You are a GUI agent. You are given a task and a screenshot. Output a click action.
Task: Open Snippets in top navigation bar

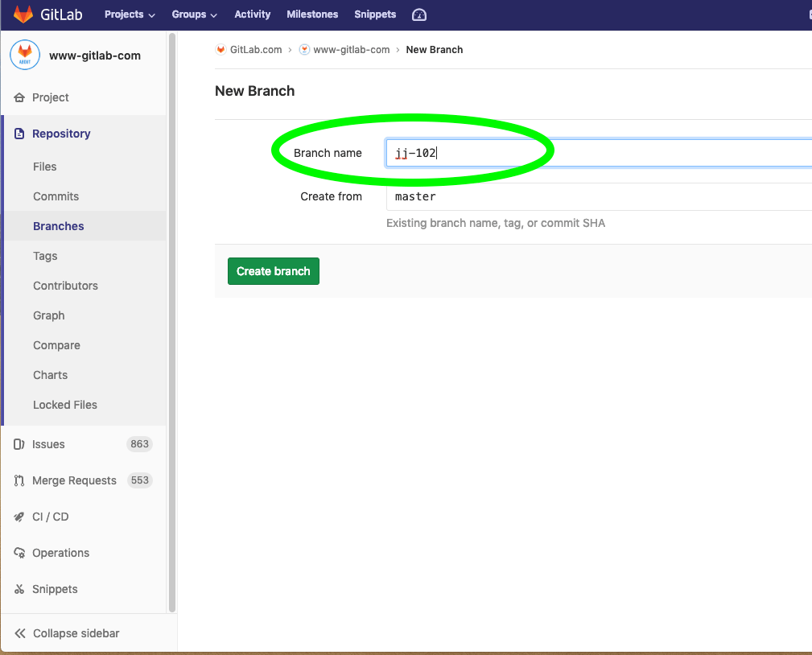pyautogui.click(x=375, y=14)
